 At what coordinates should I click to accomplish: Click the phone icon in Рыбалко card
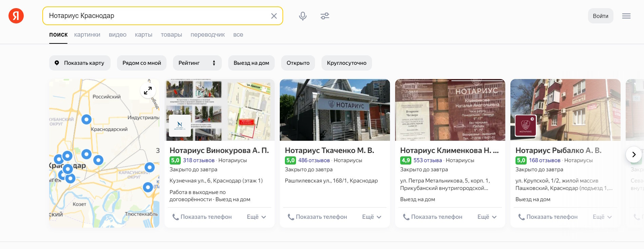[x=521, y=217]
